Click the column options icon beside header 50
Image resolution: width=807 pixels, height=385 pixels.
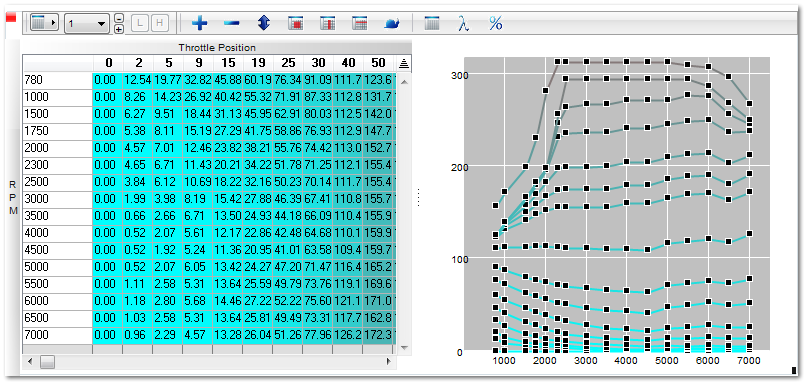pyautogui.click(x=404, y=63)
